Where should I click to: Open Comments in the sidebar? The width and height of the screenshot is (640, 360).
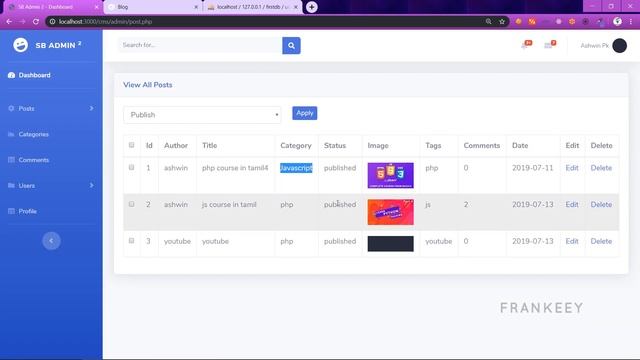click(x=29, y=160)
